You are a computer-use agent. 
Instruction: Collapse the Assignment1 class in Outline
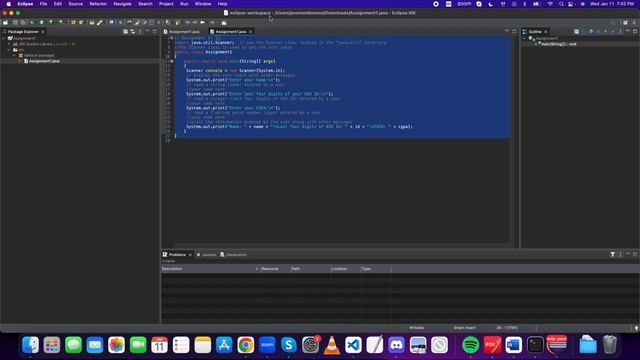[x=524, y=38]
